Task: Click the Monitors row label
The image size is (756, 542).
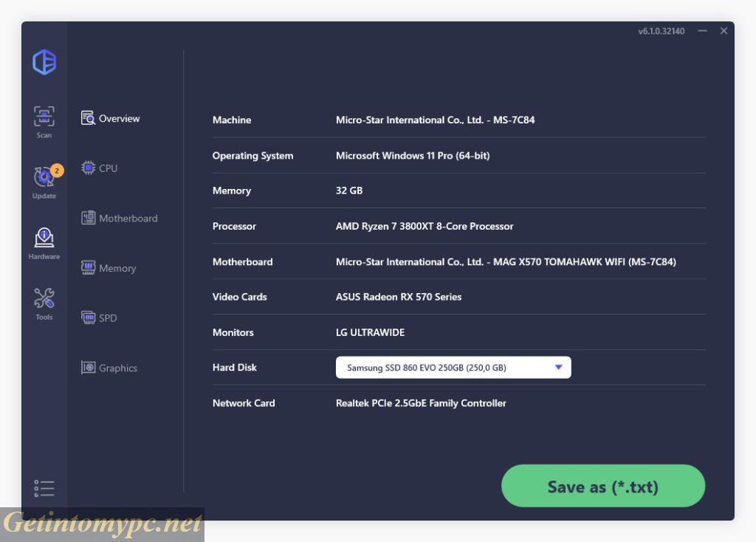Action: click(x=233, y=333)
